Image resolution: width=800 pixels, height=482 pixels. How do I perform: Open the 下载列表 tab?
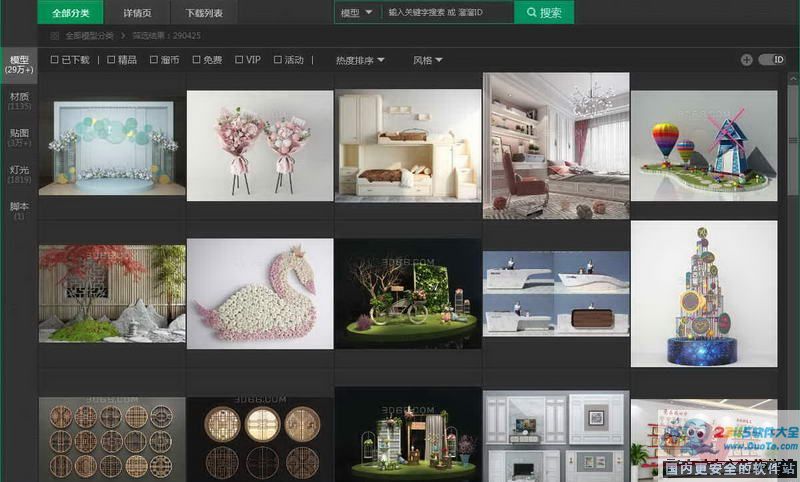coord(204,13)
